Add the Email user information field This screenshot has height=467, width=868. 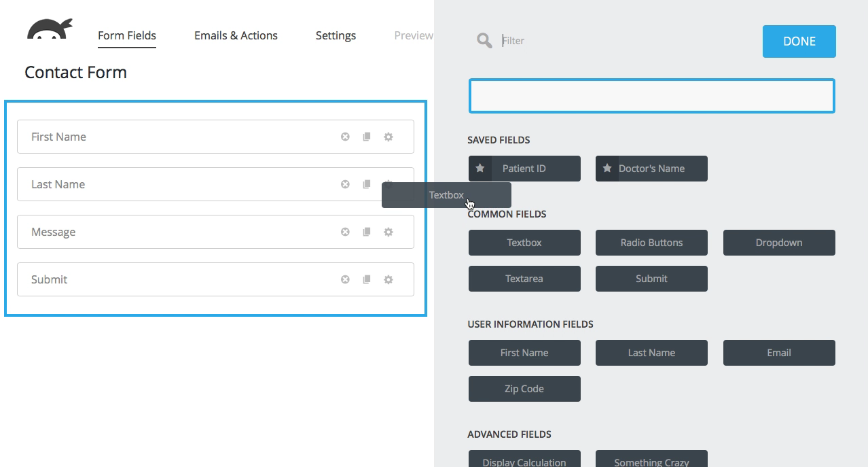778,353
